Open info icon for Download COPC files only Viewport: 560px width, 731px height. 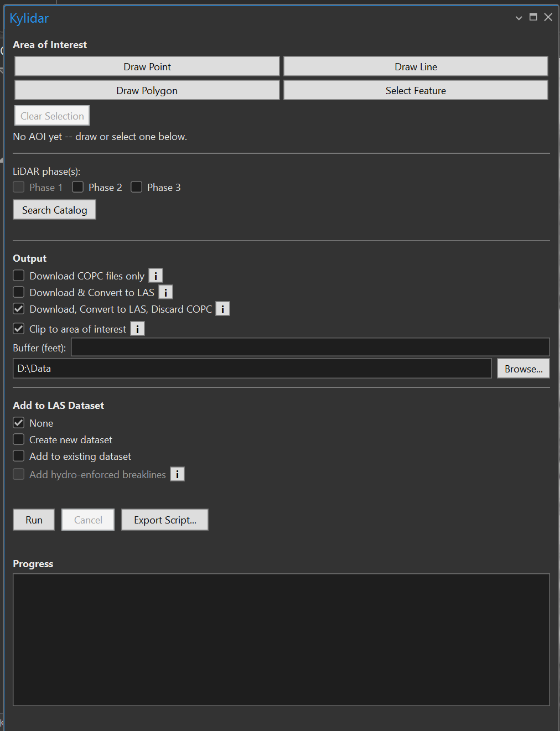pos(155,276)
